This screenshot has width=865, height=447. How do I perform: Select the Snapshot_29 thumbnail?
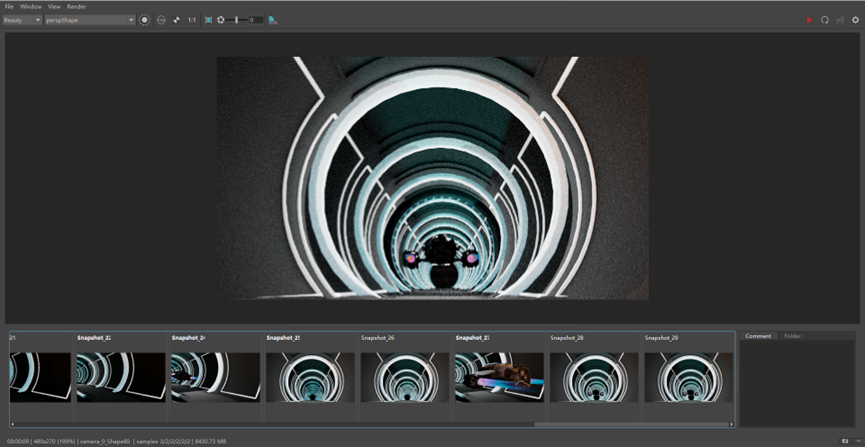tap(688, 377)
